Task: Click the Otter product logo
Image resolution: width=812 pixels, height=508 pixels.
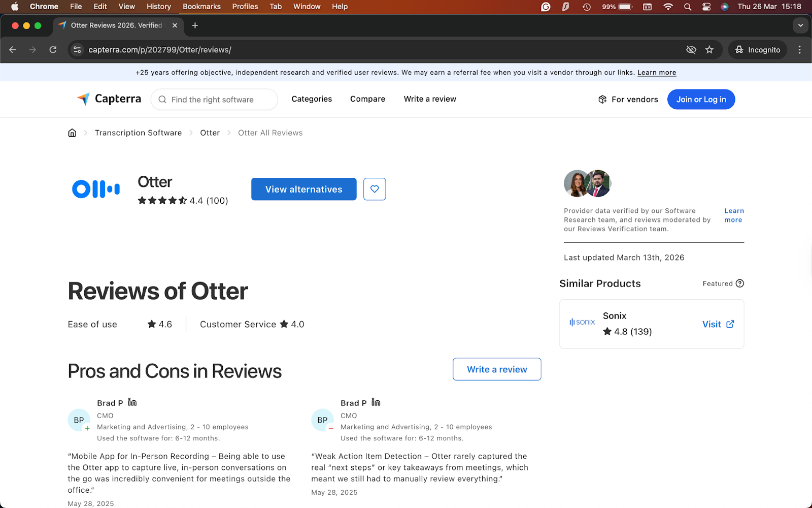Action: click(96, 189)
